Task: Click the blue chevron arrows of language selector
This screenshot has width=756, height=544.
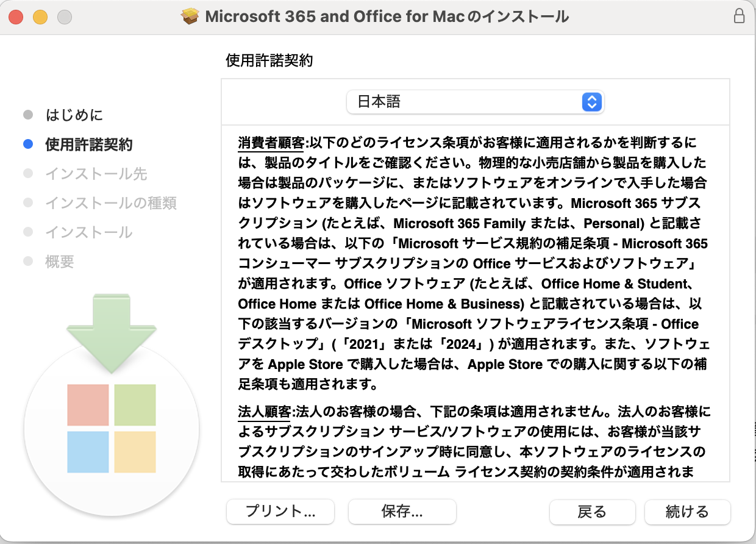Action: pos(592,102)
